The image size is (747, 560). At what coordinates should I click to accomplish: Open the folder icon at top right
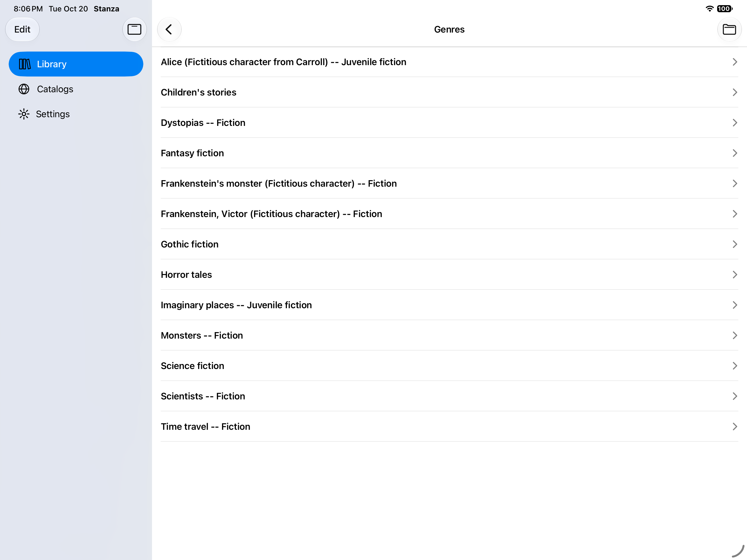[729, 29]
